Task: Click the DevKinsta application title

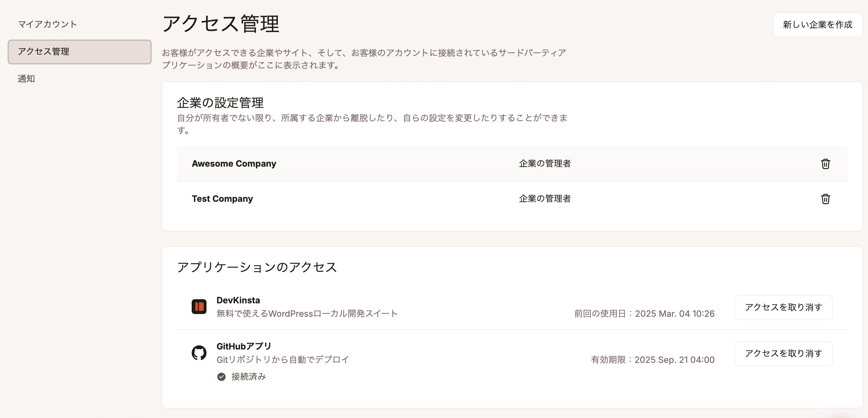Action: pos(238,300)
